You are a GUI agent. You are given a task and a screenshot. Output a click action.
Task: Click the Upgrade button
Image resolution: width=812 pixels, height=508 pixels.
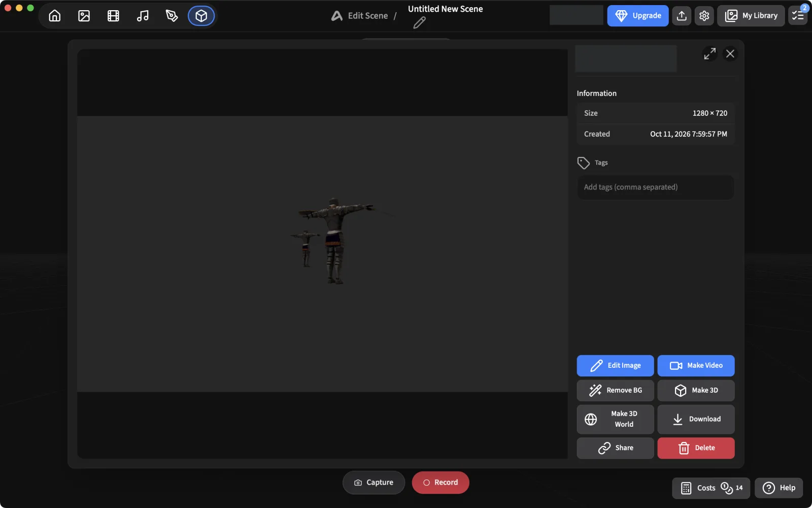coord(638,16)
